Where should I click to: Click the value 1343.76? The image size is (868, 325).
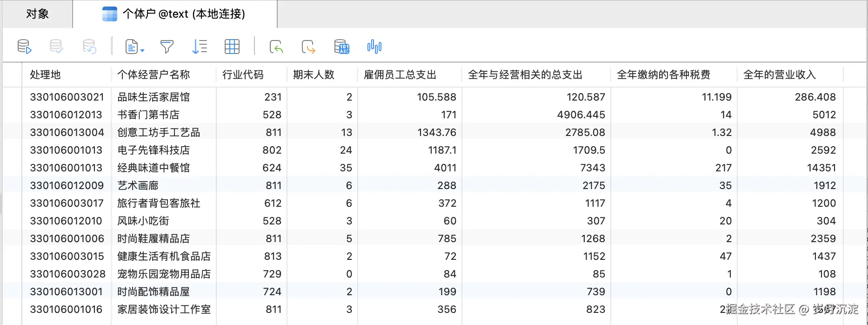point(436,132)
